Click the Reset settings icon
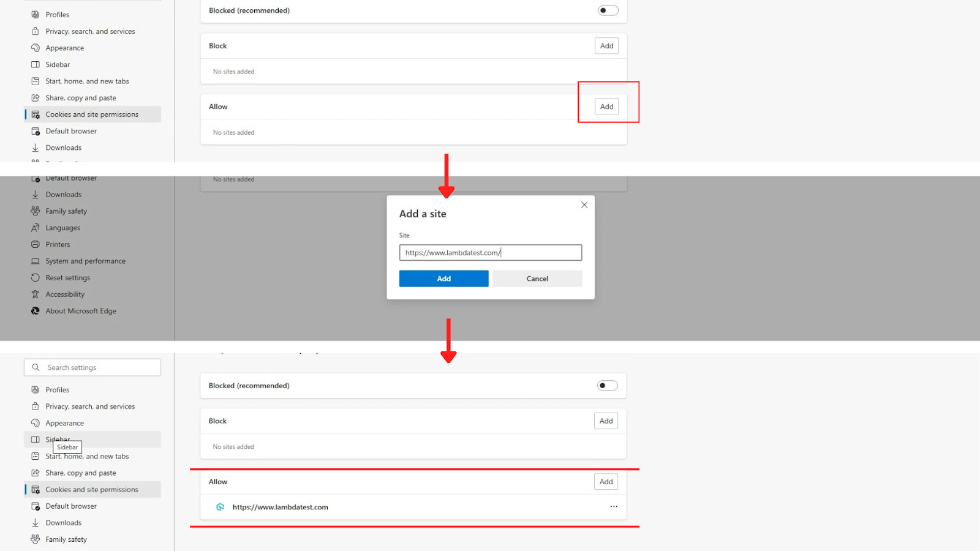Viewport: 980px width, 551px height. coord(36,277)
